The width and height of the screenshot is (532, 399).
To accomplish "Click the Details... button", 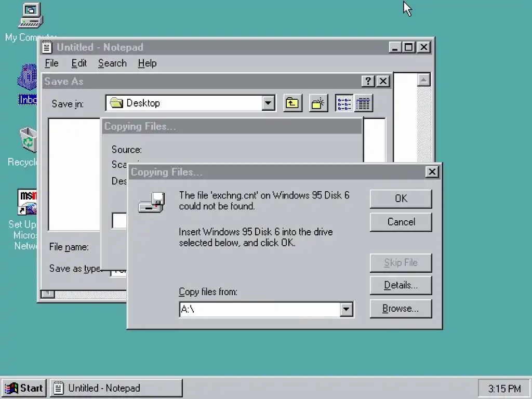I will (401, 285).
